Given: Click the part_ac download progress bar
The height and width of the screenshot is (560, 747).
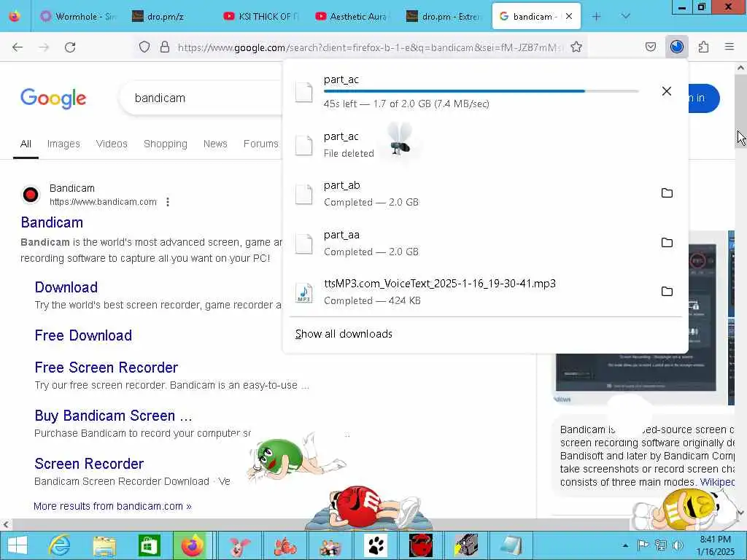Looking at the screenshot, I should pyautogui.click(x=481, y=91).
